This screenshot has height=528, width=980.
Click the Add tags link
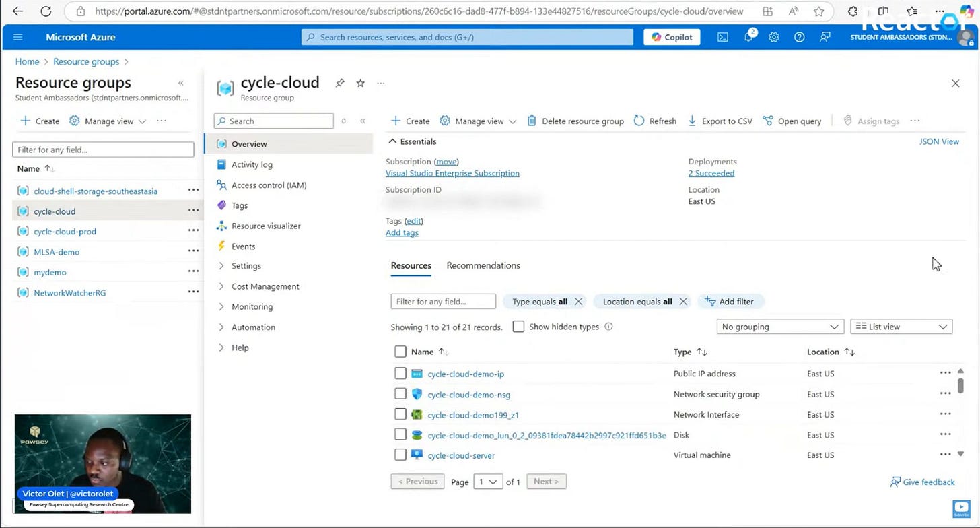(402, 232)
